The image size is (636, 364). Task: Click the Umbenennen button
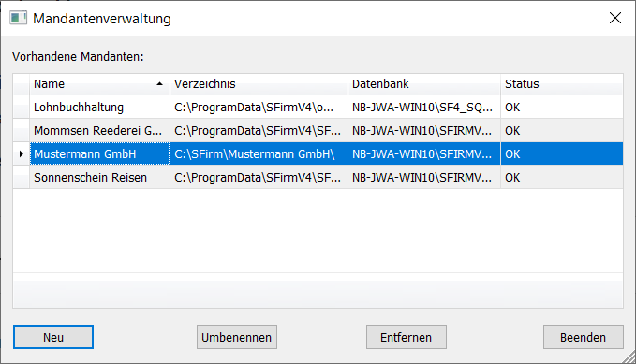click(237, 337)
